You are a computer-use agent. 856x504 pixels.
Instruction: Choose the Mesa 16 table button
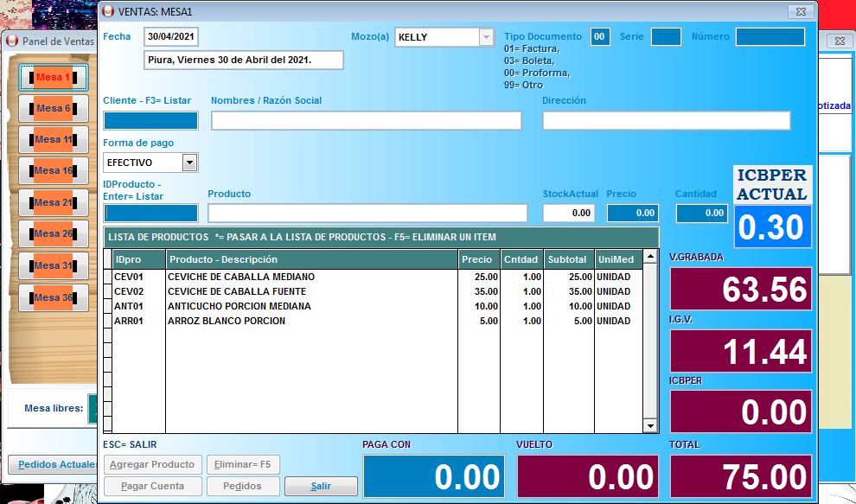click(x=54, y=171)
